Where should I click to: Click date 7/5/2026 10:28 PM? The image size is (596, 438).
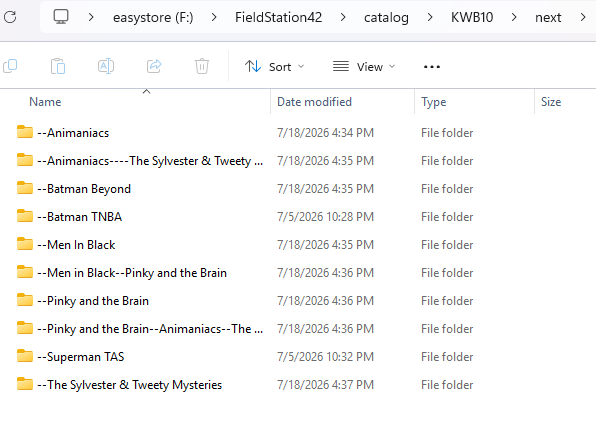point(325,217)
